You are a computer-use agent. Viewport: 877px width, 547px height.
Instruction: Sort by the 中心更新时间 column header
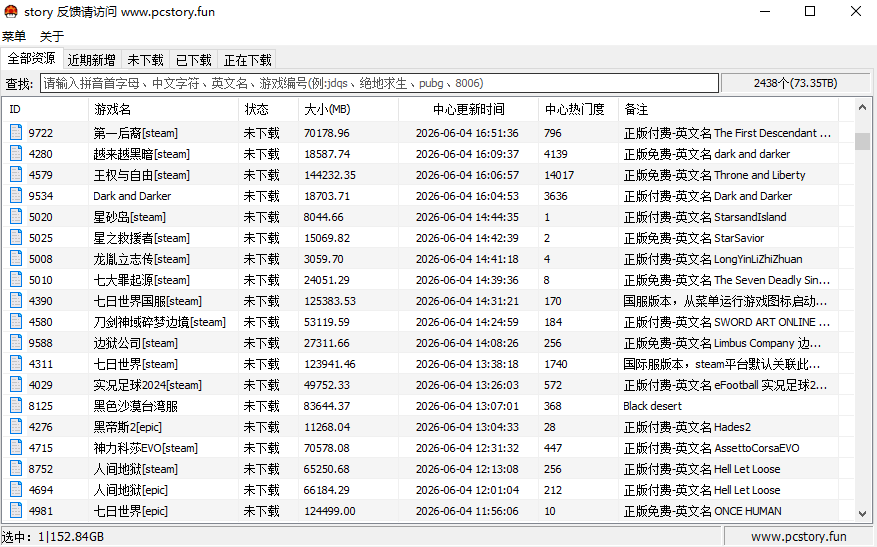point(469,109)
